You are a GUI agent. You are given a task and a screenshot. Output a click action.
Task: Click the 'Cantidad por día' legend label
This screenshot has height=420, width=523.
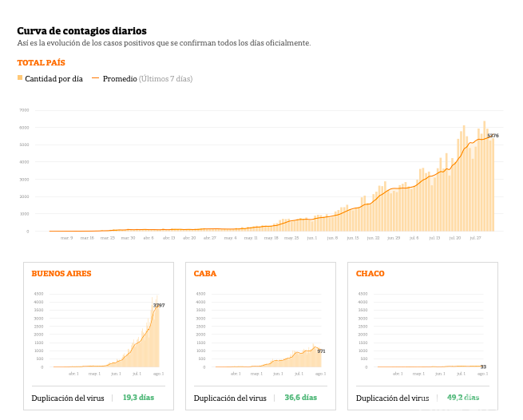53,79
